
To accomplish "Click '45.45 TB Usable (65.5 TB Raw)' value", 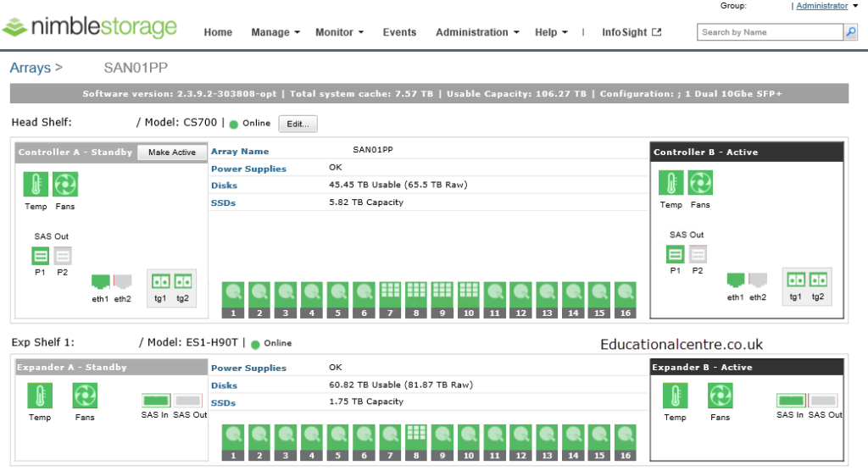I will [x=398, y=185].
